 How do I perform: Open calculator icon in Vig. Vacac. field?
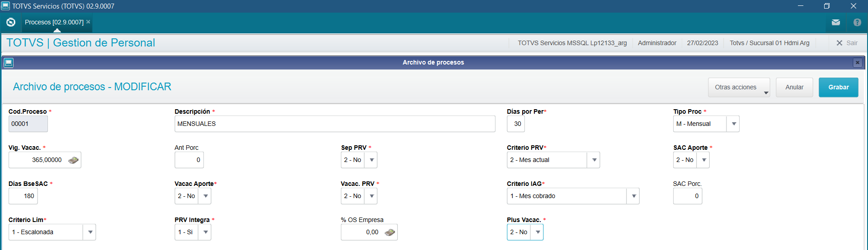pyautogui.click(x=73, y=160)
